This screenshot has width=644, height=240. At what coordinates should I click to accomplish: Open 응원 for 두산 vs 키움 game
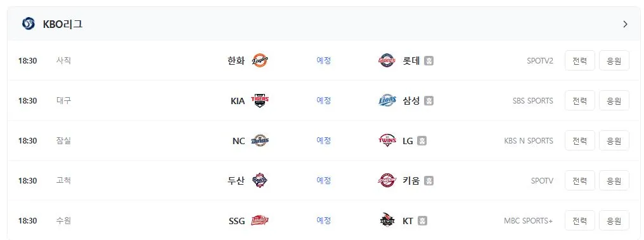614,180
